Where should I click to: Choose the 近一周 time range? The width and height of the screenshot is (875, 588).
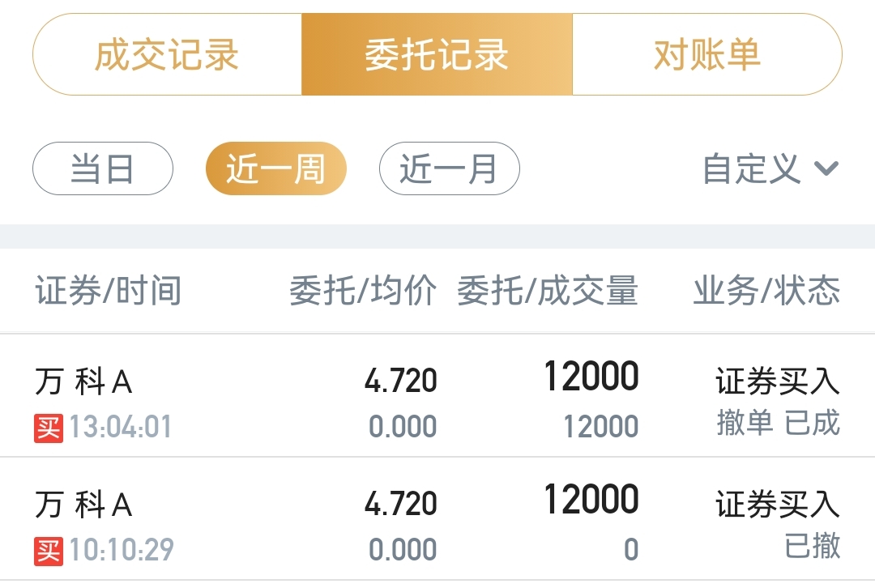point(275,169)
